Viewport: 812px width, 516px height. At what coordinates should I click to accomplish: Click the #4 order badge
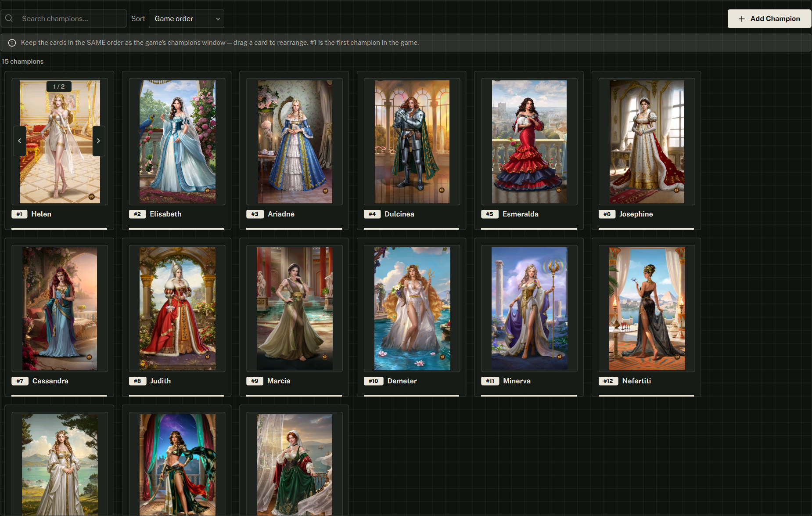point(372,214)
